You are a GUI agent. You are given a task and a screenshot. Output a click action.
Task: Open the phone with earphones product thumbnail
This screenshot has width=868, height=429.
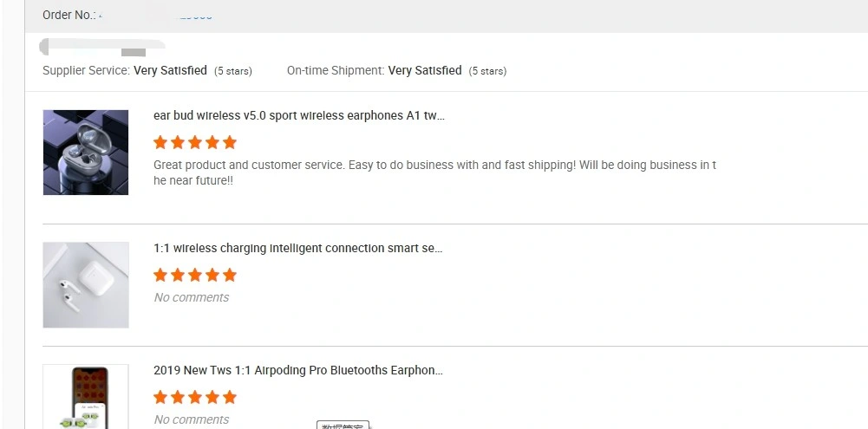pyautogui.click(x=86, y=396)
